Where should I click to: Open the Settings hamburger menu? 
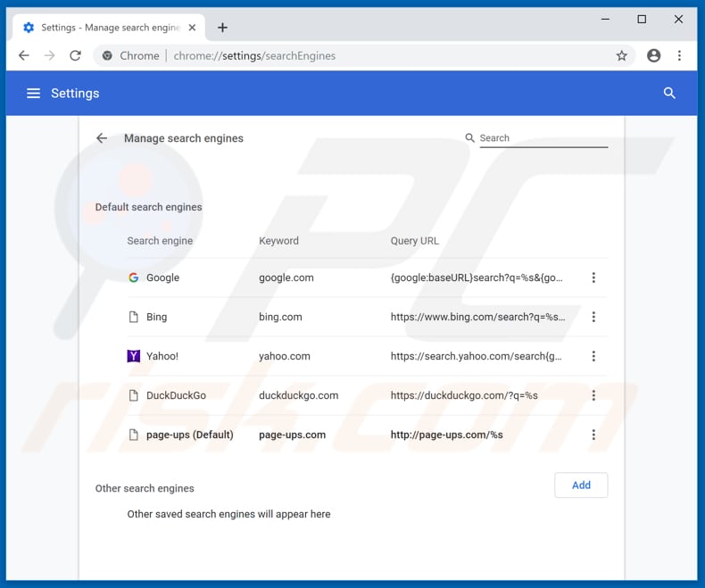(x=33, y=93)
